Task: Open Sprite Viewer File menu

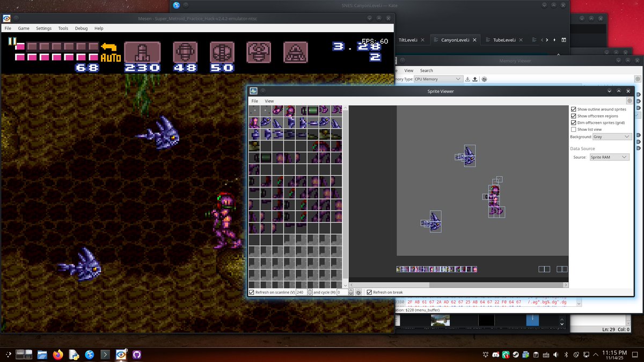Action: (255, 101)
